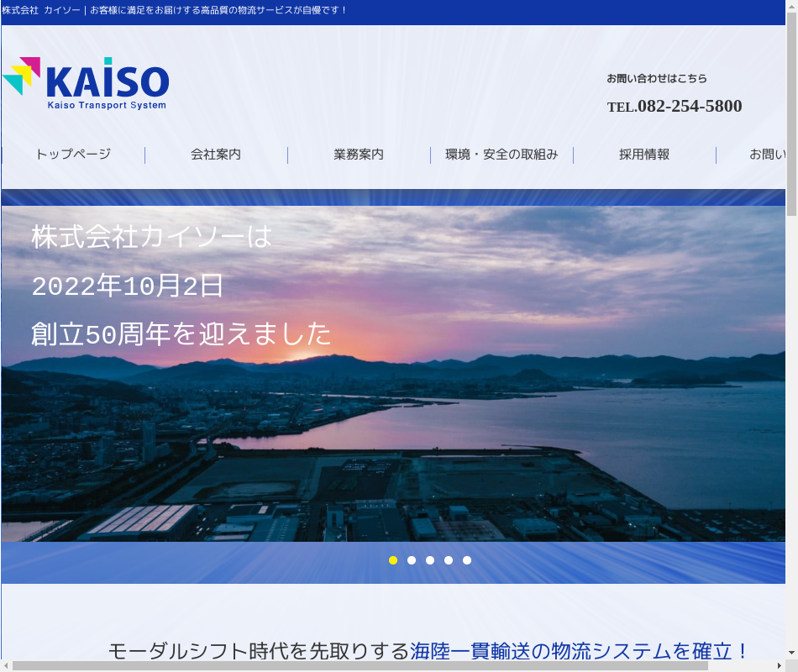Jump to the fifth slide dot

pos(467,560)
